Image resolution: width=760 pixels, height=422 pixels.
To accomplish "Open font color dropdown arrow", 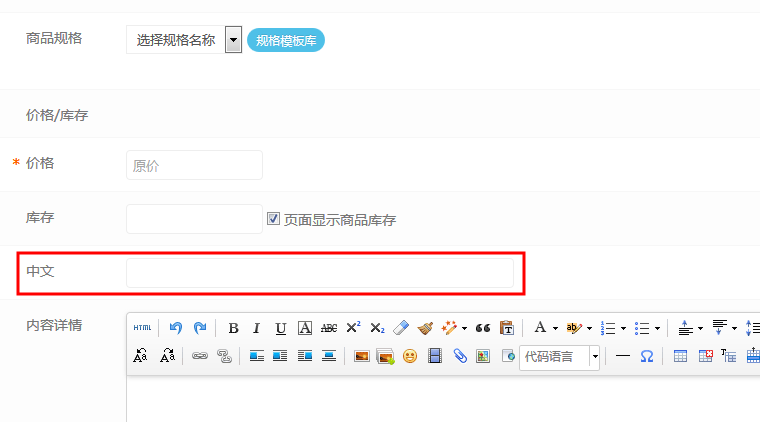I will 555,328.
